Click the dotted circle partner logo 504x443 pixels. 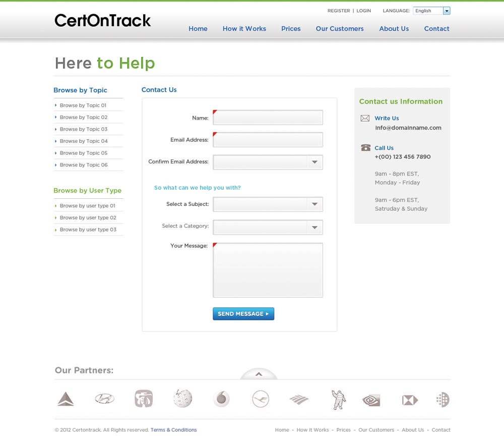(443, 400)
